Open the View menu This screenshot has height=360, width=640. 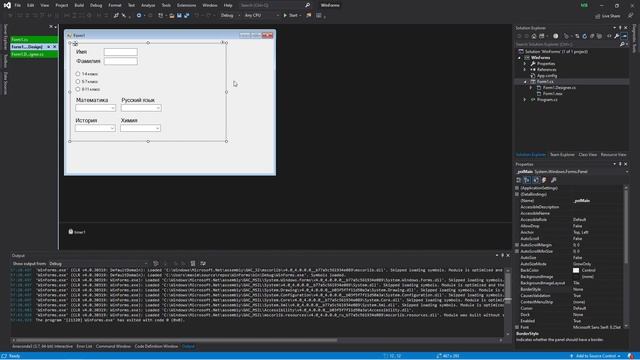tap(44, 5)
